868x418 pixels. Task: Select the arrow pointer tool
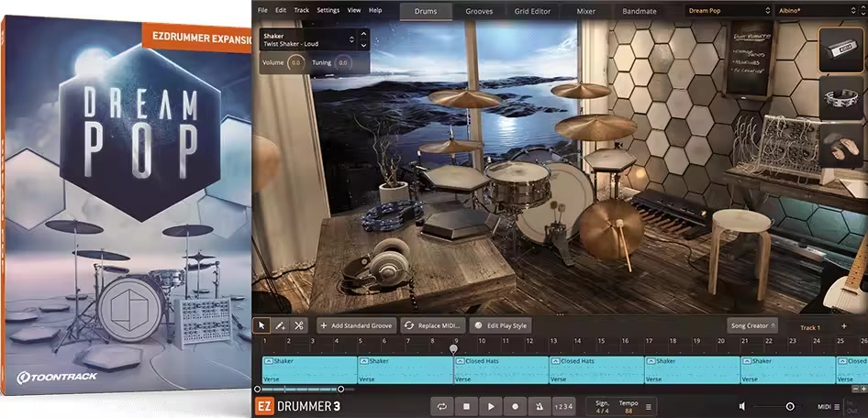pyautogui.click(x=262, y=325)
